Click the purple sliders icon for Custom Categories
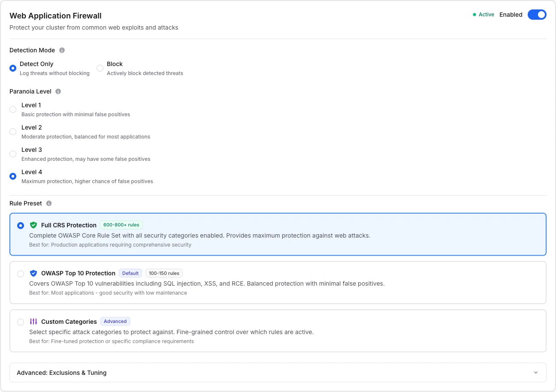The image size is (556, 392). 33,322
